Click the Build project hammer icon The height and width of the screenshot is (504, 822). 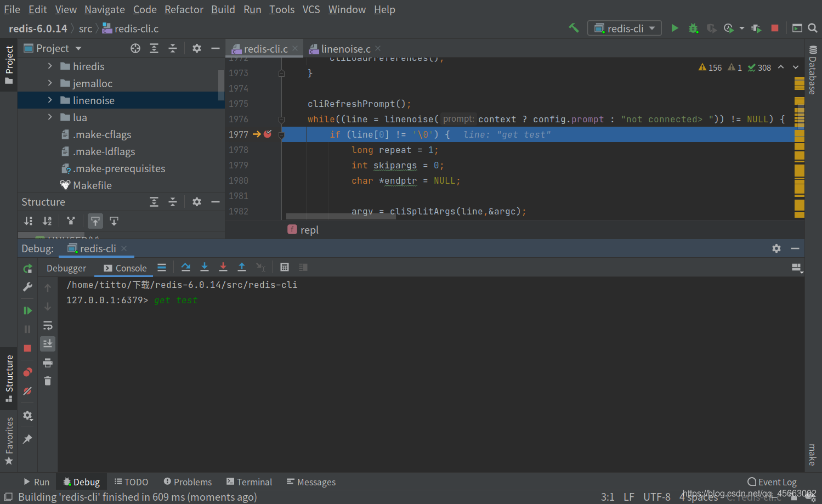click(574, 28)
